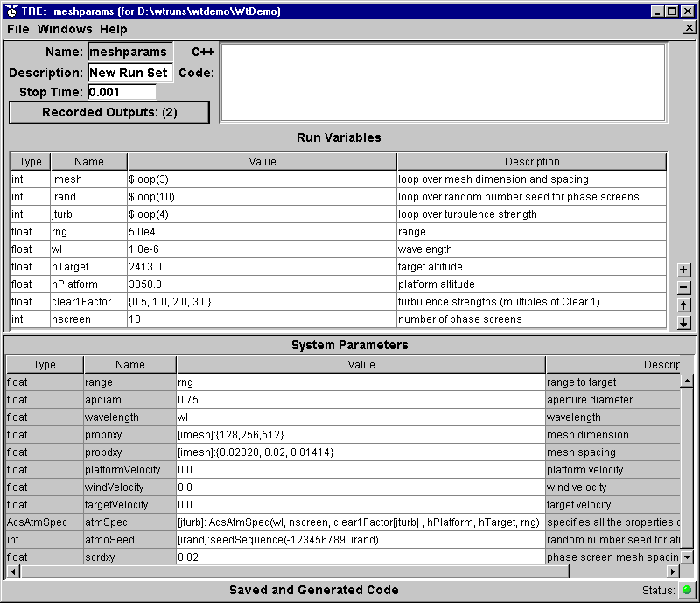The image size is (700, 603).
Task: Click the wavelength parameter value wl
Action: tap(360, 417)
